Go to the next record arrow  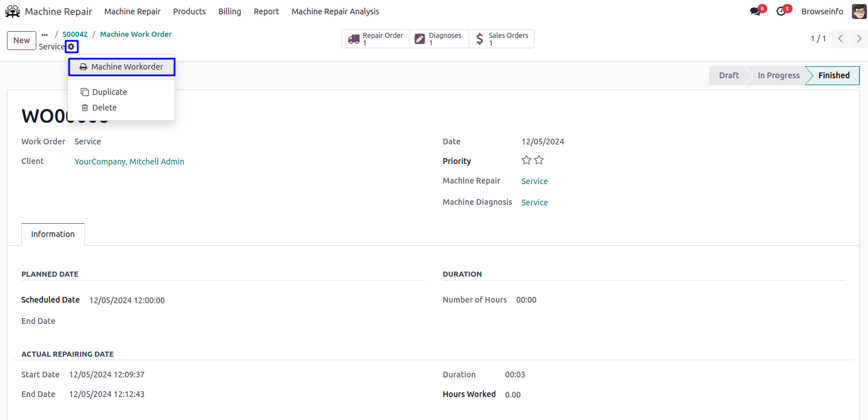pos(859,39)
